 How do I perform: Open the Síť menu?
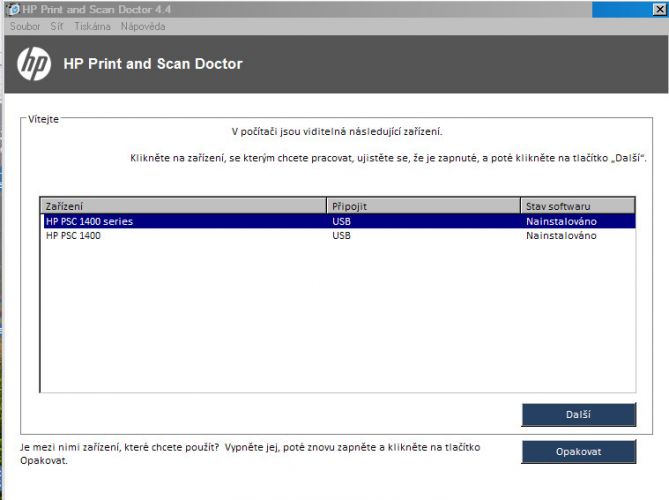click(56, 26)
